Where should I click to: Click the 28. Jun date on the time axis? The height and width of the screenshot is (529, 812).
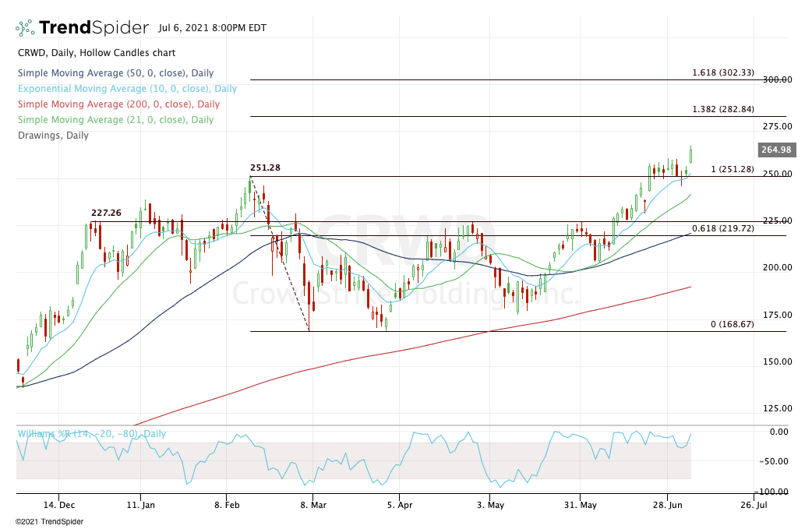(666, 504)
